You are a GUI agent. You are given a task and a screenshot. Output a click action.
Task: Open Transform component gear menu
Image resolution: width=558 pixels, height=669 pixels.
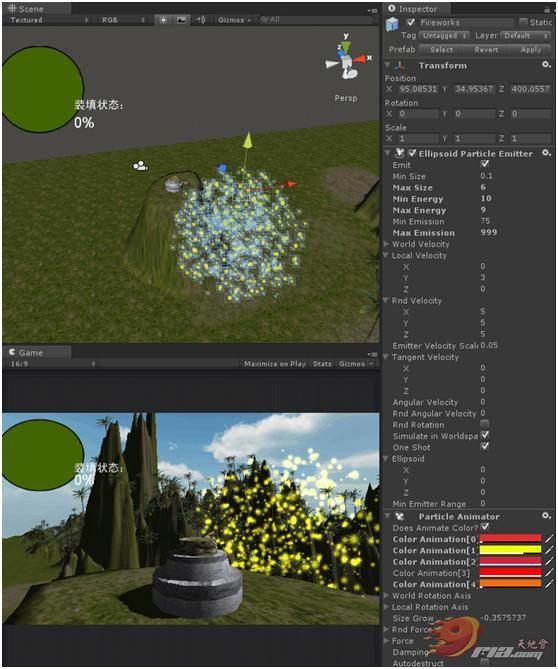546,65
